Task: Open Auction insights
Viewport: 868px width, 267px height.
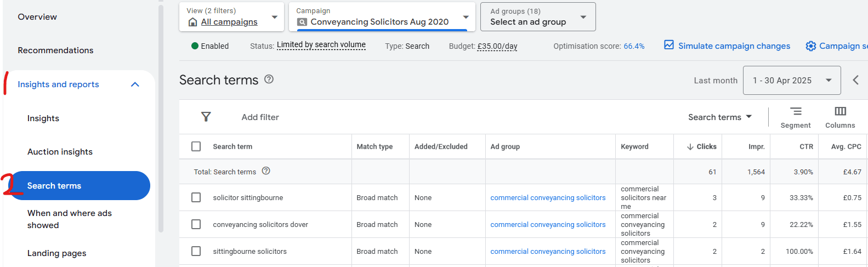Action: coord(60,152)
